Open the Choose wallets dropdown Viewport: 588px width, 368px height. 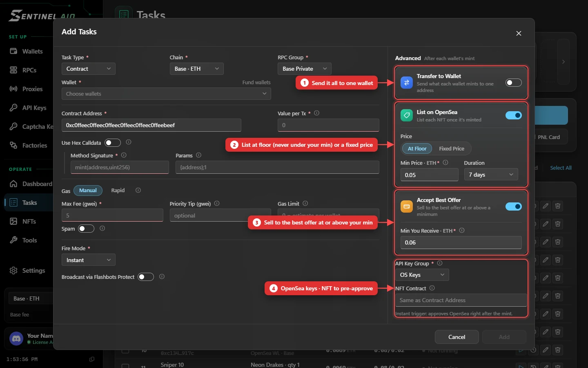pyautogui.click(x=166, y=94)
